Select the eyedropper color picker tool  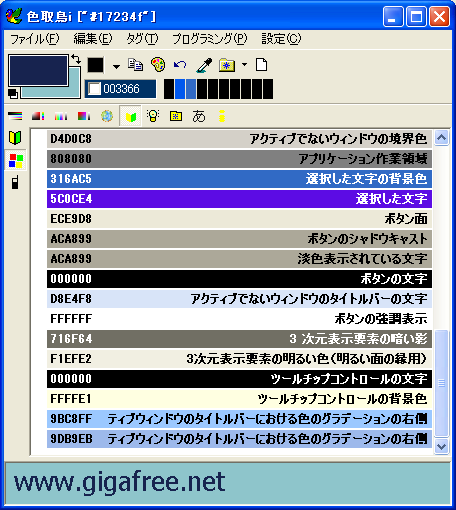(204, 65)
